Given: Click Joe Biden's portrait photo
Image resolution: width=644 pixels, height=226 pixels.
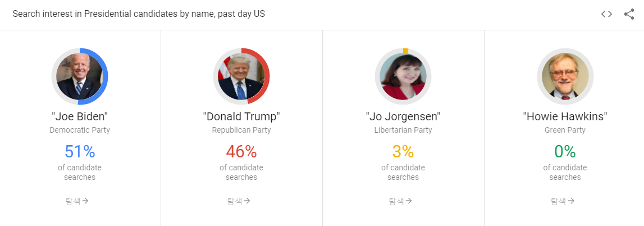Looking at the screenshot, I should [79, 76].
